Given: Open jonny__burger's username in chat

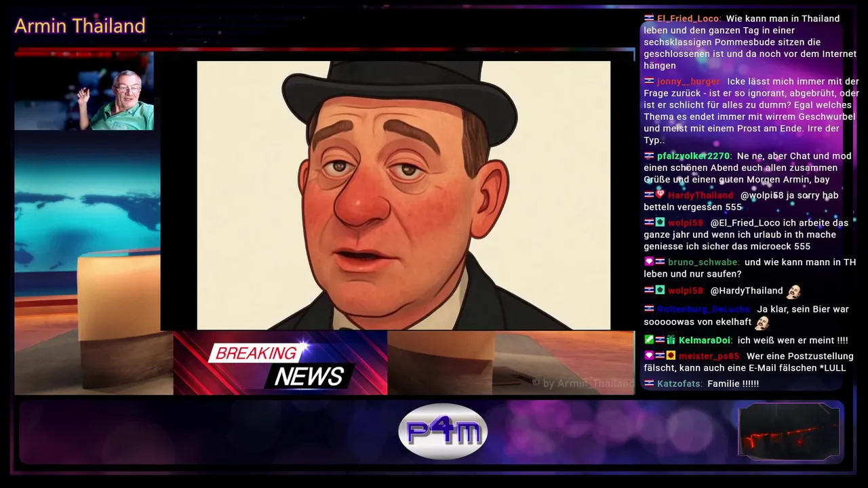Looking at the screenshot, I should [688, 81].
